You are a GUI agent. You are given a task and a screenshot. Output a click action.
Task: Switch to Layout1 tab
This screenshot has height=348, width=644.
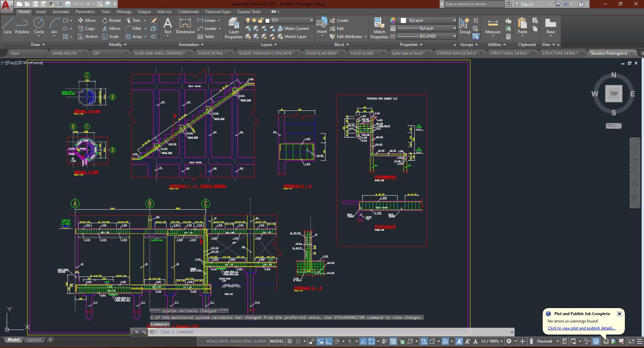34,340
